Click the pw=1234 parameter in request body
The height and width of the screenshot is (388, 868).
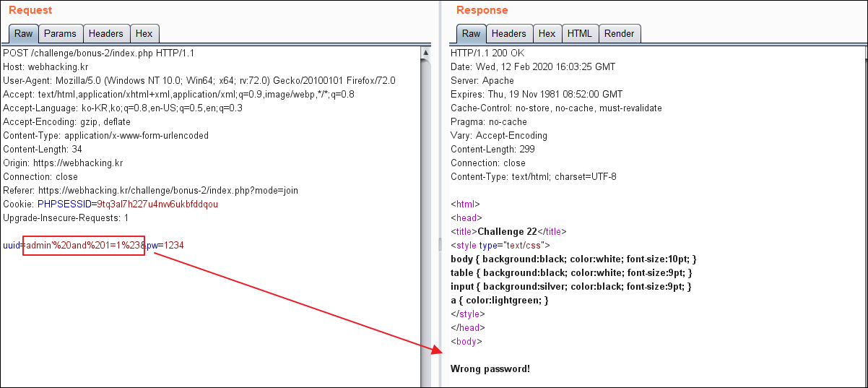click(x=165, y=246)
